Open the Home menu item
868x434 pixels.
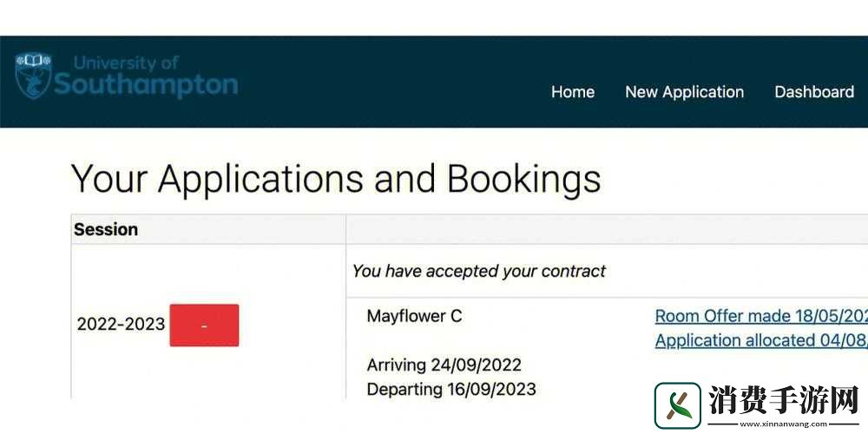coord(572,92)
